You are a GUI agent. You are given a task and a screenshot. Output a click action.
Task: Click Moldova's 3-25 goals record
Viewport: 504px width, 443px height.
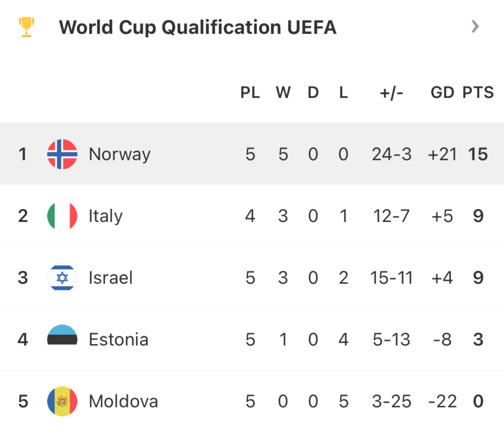click(x=391, y=401)
